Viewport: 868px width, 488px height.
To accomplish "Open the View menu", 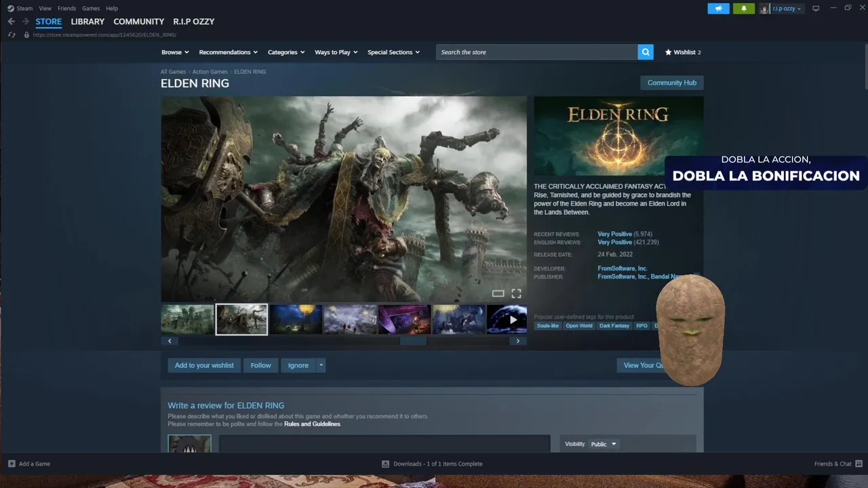I will click(45, 8).
